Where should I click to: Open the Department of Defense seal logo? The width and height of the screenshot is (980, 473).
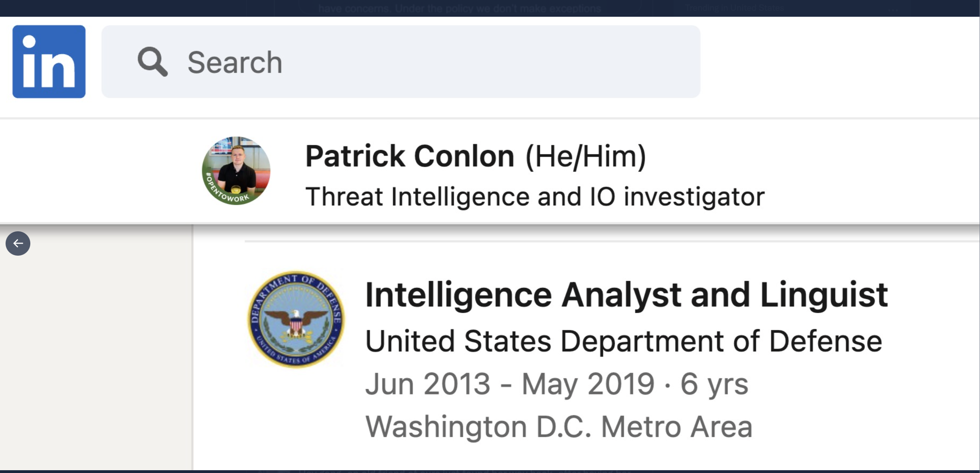(296, 319)
